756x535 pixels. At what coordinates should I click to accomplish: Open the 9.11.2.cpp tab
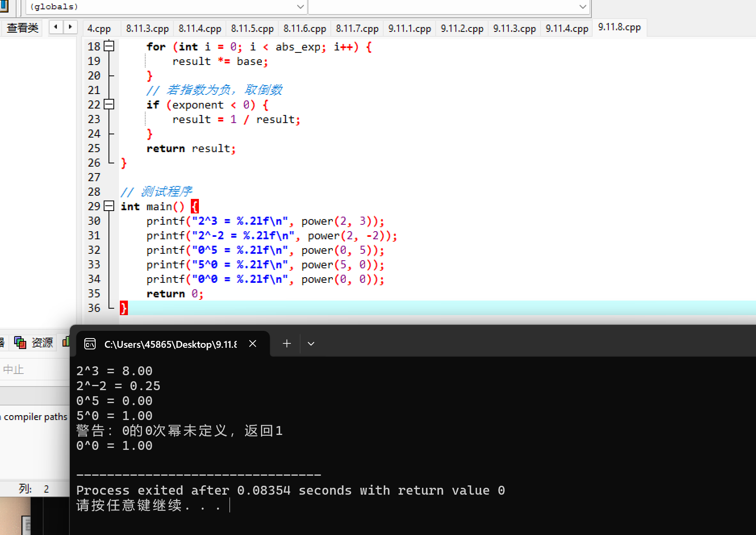pos(462,29)
